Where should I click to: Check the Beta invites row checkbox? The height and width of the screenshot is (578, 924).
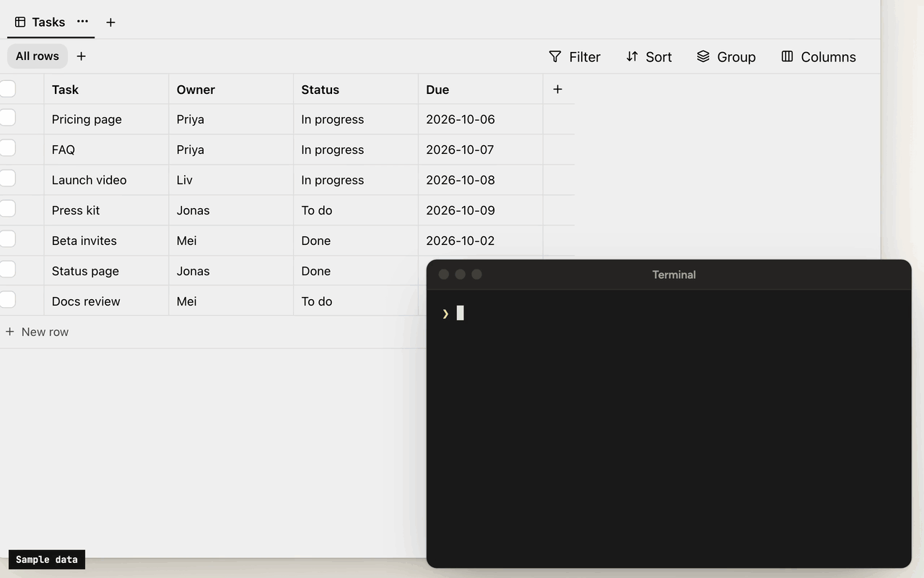pos(7,239)
